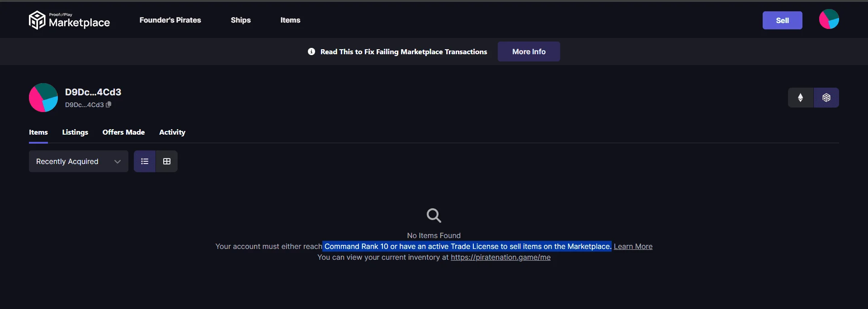Switch to grid view layout
This screenshot has width=868, height=309.
click(167, 161)
